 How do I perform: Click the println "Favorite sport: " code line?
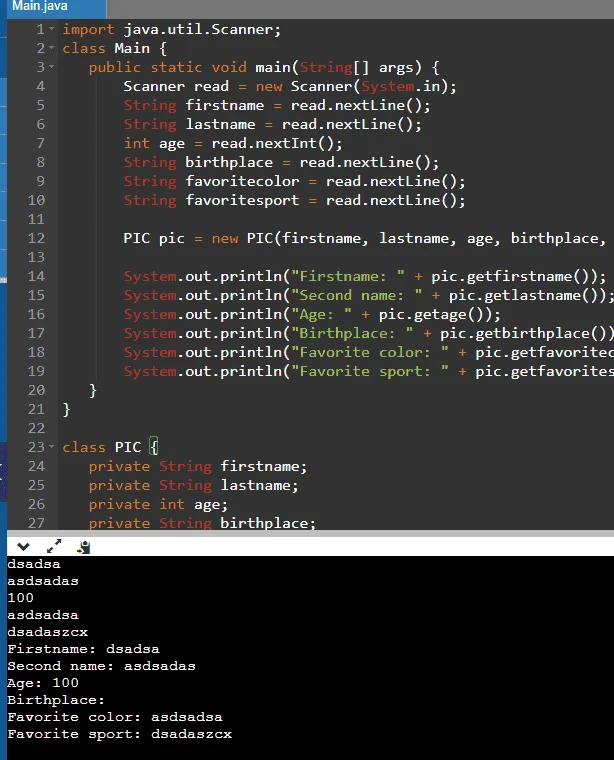369,371
